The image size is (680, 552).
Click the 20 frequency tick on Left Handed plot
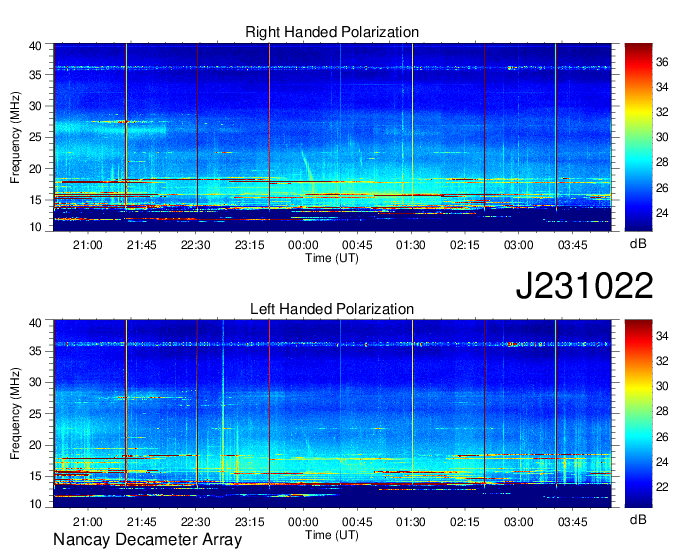(36, 445)
